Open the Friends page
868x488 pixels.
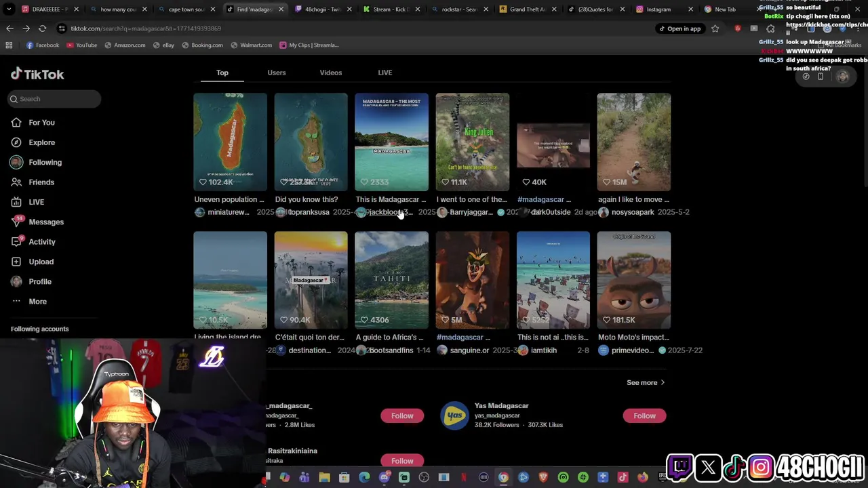[x=33, y=182]
